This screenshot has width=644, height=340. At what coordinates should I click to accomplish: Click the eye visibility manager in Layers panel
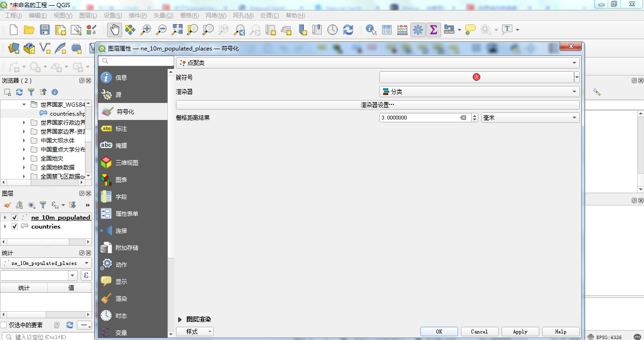tap(31, 205)
